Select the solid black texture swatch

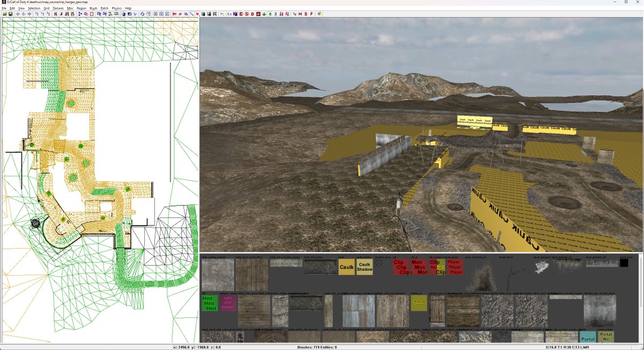click(x=624, y=263)
